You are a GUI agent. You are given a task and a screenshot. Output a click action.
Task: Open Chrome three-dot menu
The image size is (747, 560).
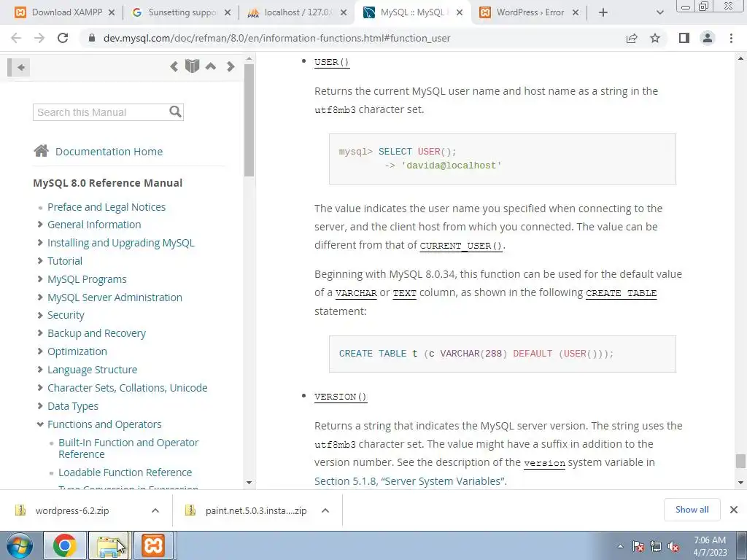[x=731, y=38]
